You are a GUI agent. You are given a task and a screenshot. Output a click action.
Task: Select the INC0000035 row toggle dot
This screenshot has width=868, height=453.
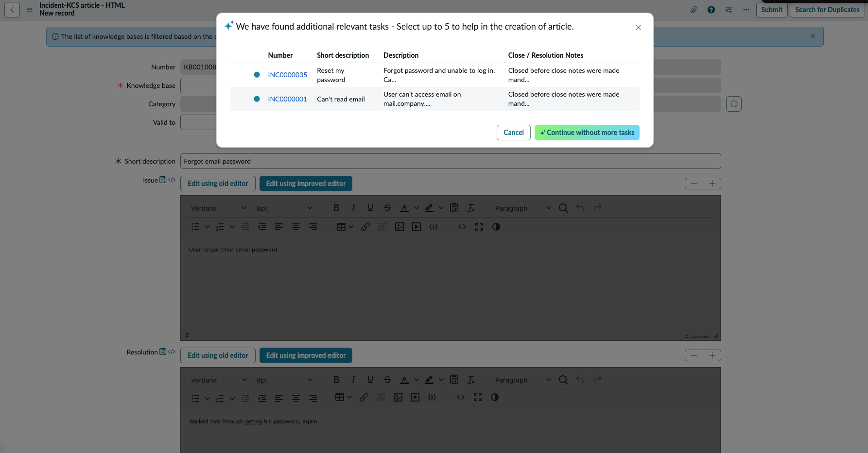[x=257, y=75]
